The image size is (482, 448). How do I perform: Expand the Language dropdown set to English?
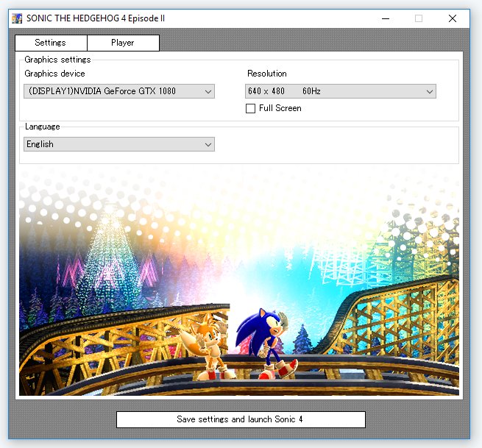tap(119, 144)
